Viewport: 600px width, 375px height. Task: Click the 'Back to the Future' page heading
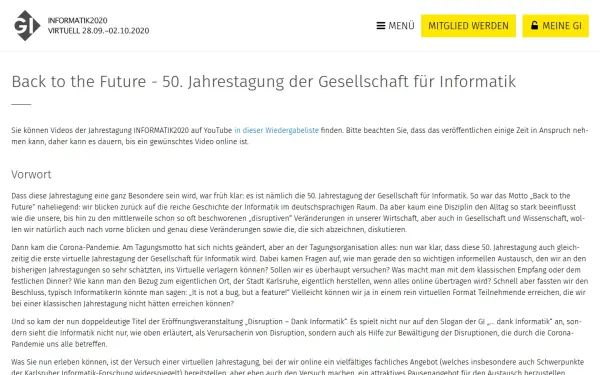[264, 82]
